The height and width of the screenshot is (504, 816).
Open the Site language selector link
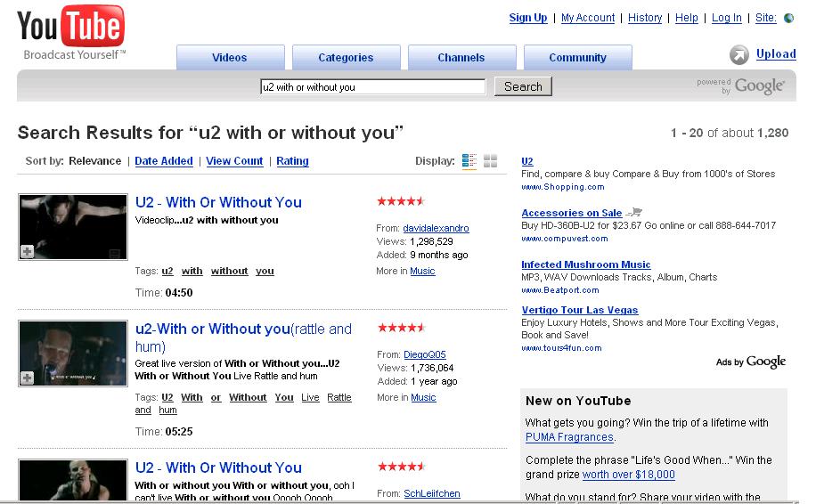(x=765, y=18)
